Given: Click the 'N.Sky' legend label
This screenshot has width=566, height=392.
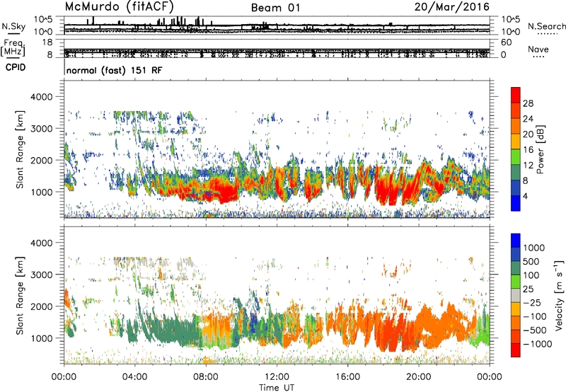Looking at the screenshot, I should (x=13, y=26).
